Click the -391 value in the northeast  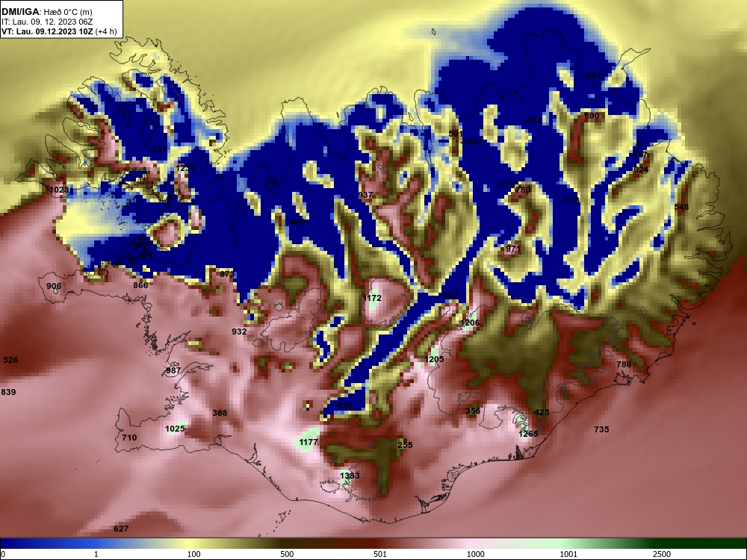point(592,75)
